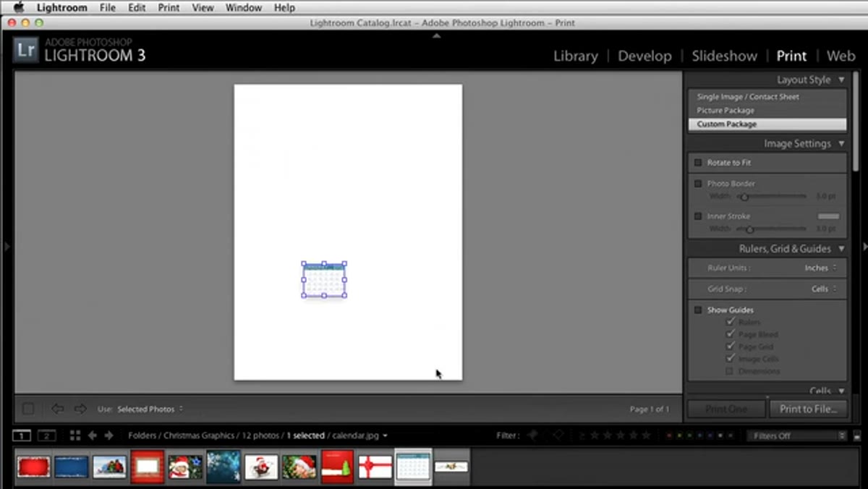
Task: Open the Help menu
Action: [284, 8]
